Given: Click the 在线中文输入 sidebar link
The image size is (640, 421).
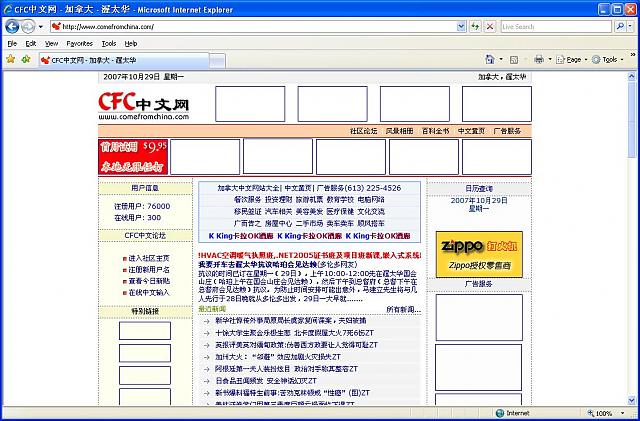Looking at the screenshot, I should (149, 293).
